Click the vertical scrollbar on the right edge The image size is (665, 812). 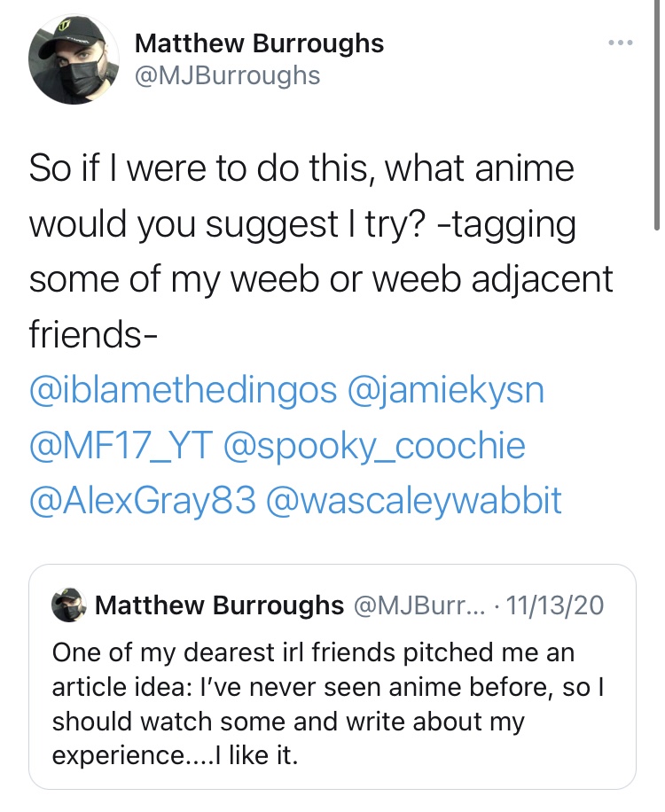click(x=657, y=115)
